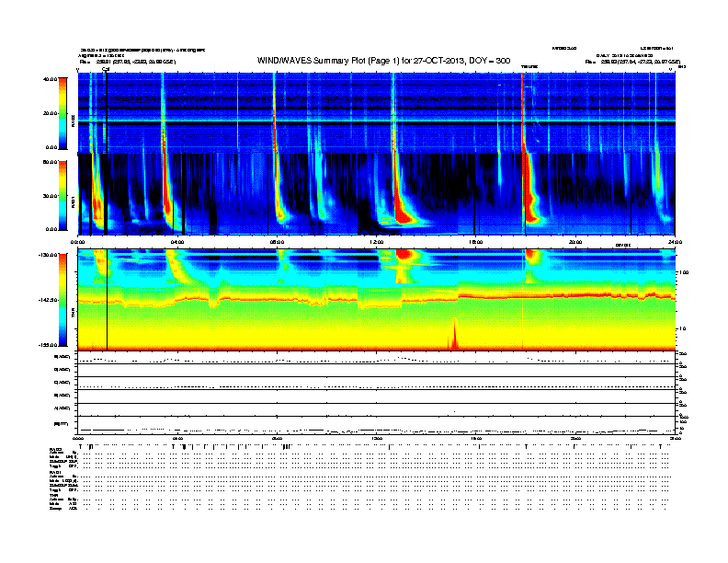Select the 20.00 color scale label
Viewport: 728px width, 563px height.
pos(50,113)
